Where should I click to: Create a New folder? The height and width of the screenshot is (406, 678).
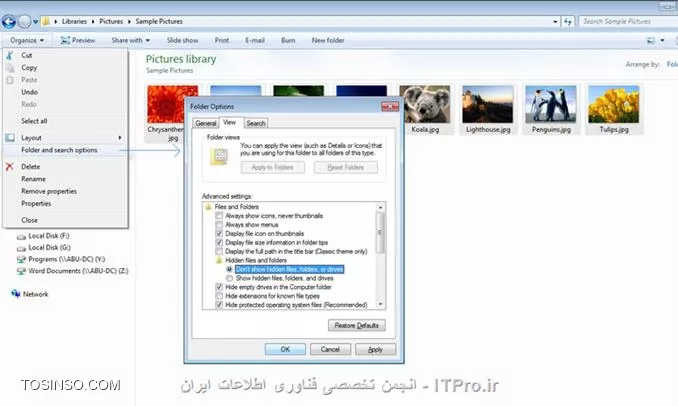coord(328,40)
